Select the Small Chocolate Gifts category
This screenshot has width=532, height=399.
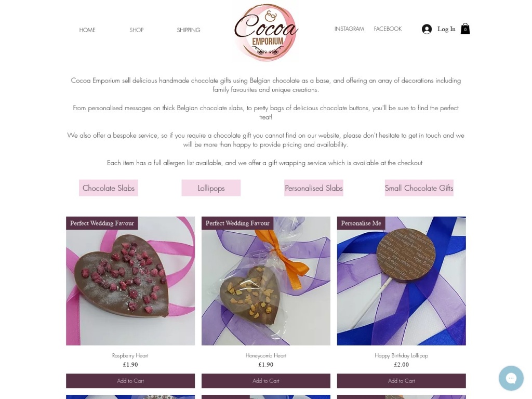[419, 188]
